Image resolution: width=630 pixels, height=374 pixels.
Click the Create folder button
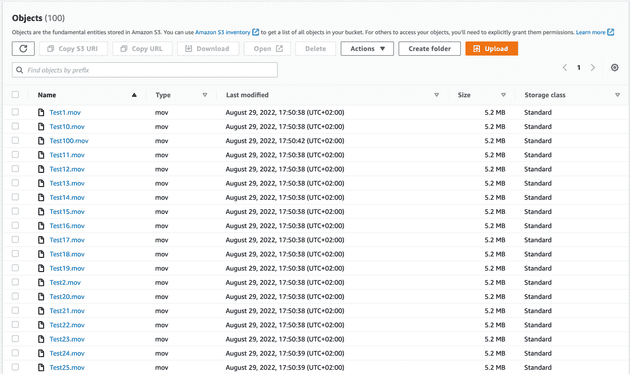tap(430, 49)
